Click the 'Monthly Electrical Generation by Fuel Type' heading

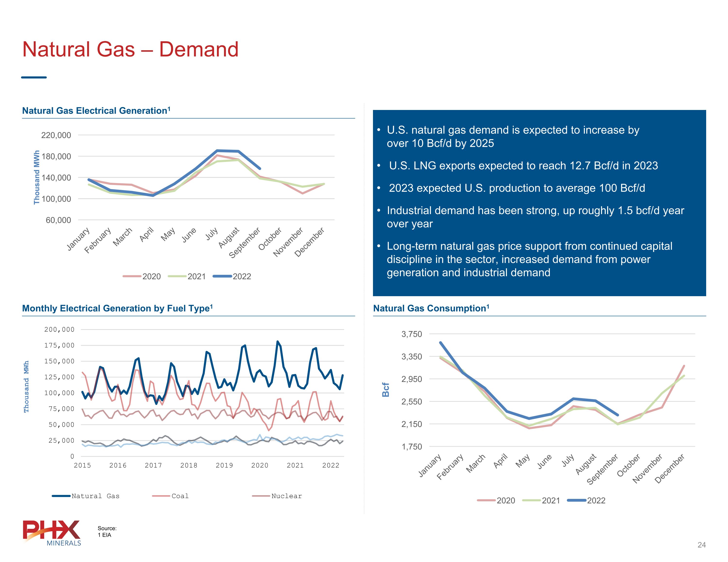(117, 308)
